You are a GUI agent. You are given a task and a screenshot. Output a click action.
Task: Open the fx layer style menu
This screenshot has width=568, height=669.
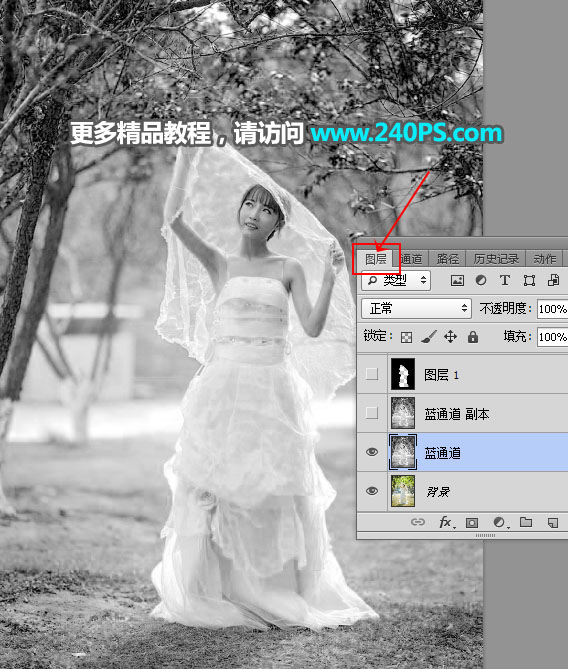point(447,522)
